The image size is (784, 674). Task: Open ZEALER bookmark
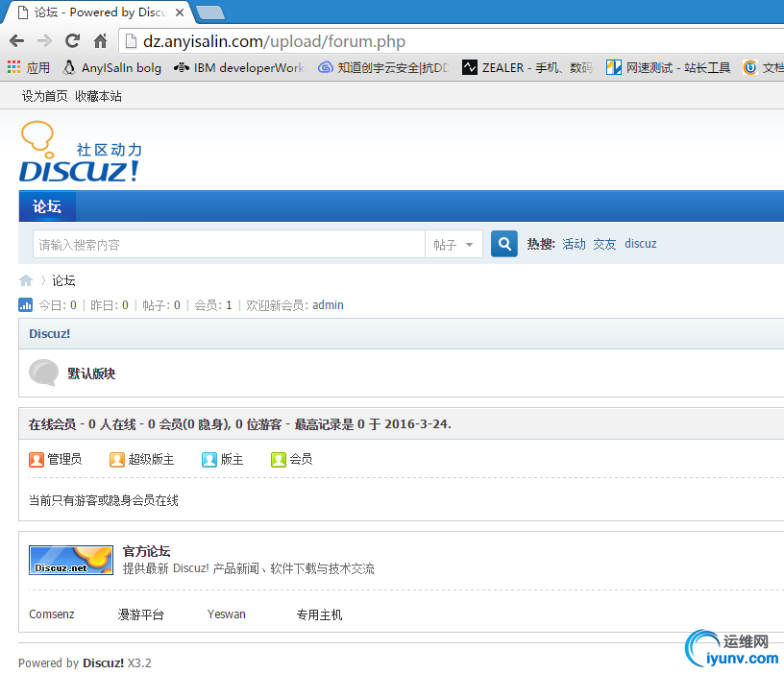pyautogui.click(x=527, y=67)
